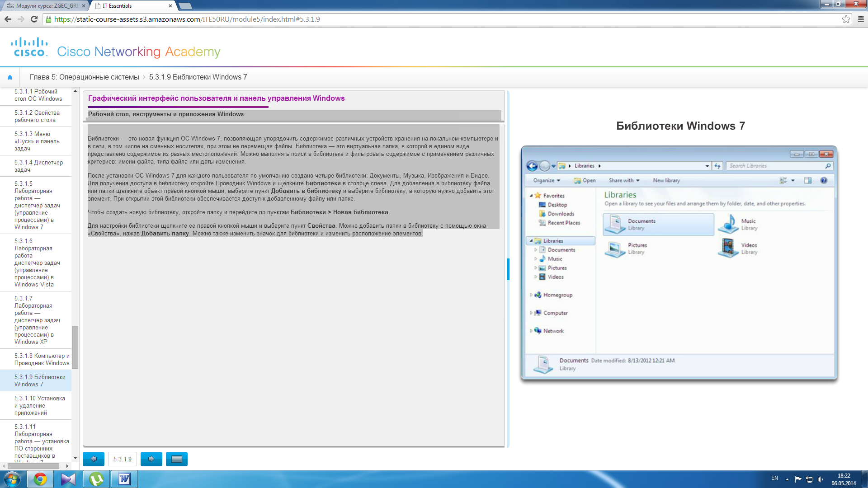Open lab 5.3.1.7 for Windows XP
The height and width of the screenshot is (488, 868).
click(x=36, y=320)
